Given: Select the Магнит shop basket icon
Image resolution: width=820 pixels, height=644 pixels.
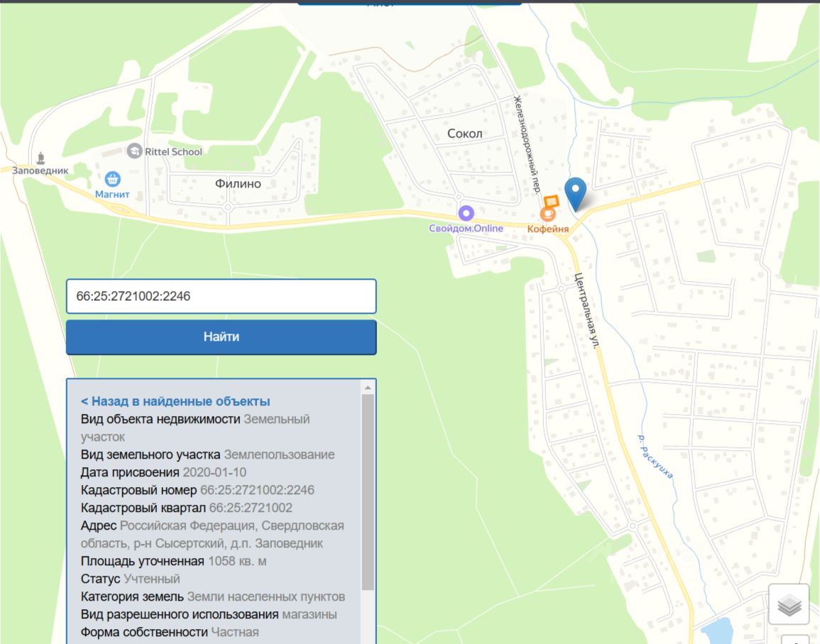Looking at the screenshot, I should (112, 178).
